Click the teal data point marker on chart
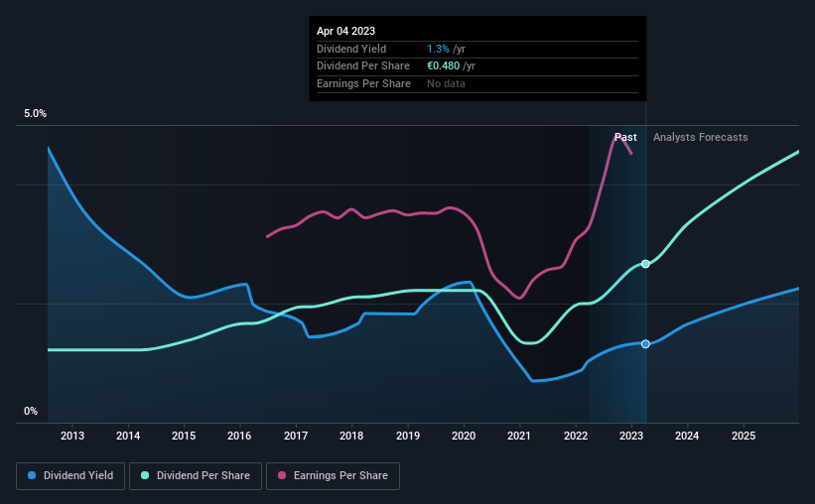This screenshot has height=504, width=815. point(645,264)
